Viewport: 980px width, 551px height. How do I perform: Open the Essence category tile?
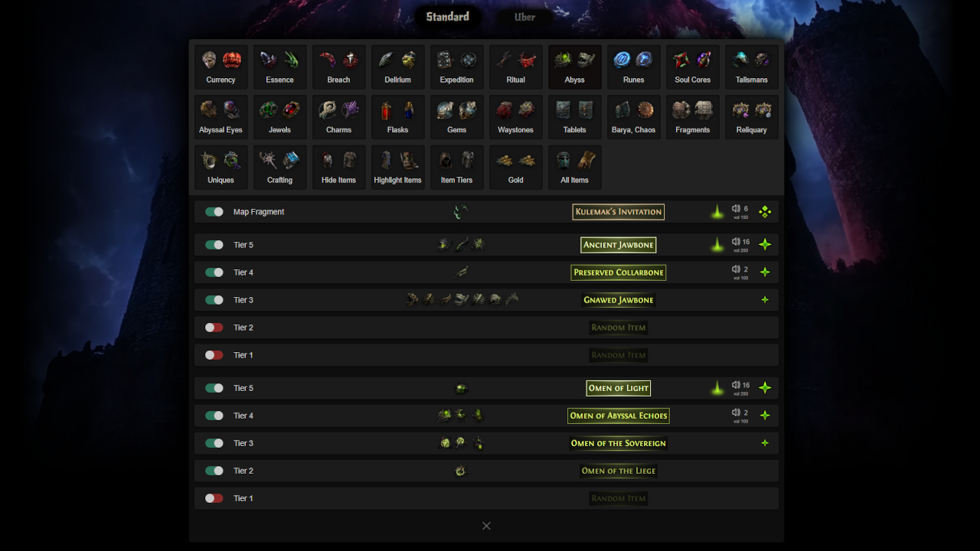(279, 67)
